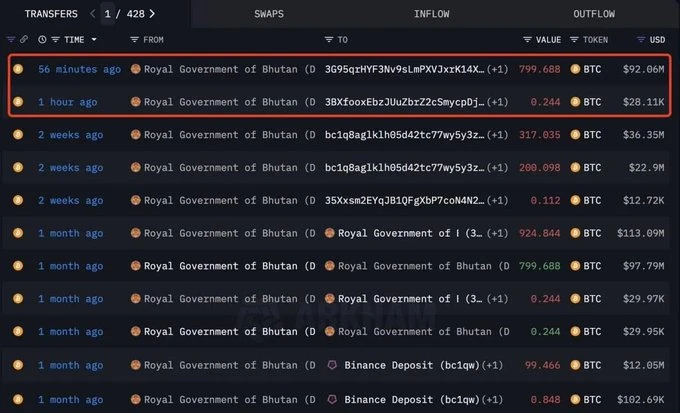Screen dimensions: 680x413
Task: Open the TOKEN column filter
Action: point(574,40)
